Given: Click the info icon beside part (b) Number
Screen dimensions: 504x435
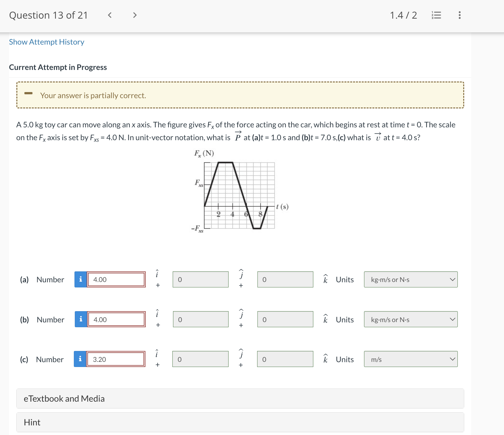Looking at the screenshot, I should coord(81,319).
